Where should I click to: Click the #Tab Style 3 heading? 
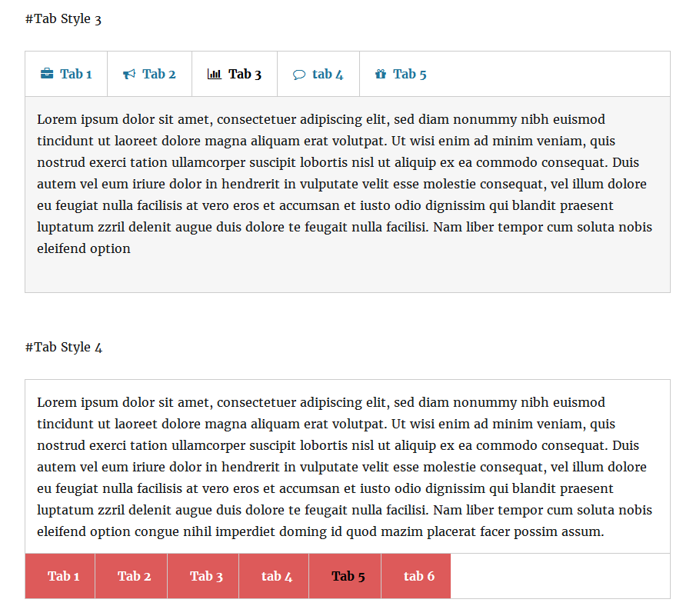point(63,19)
